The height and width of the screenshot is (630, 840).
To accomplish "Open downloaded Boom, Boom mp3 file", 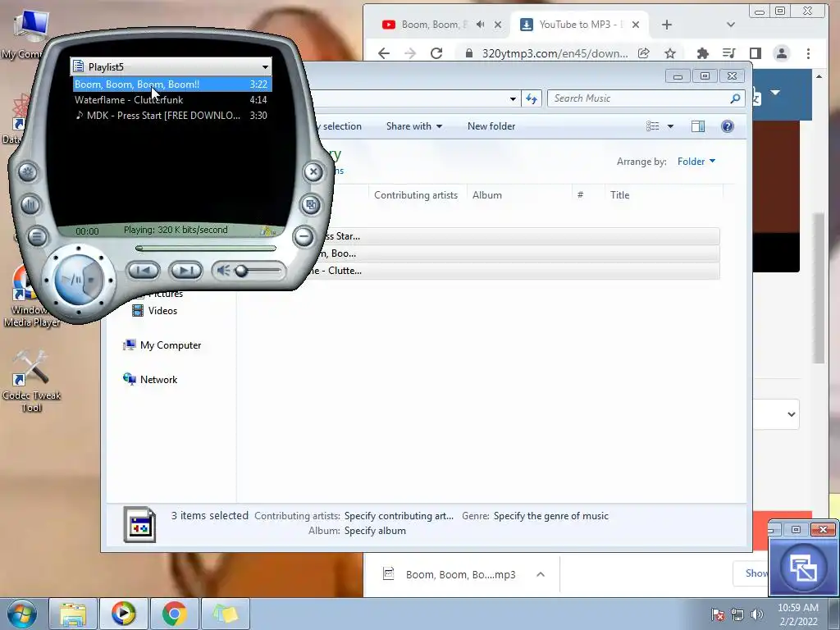I will coord(459,575).
